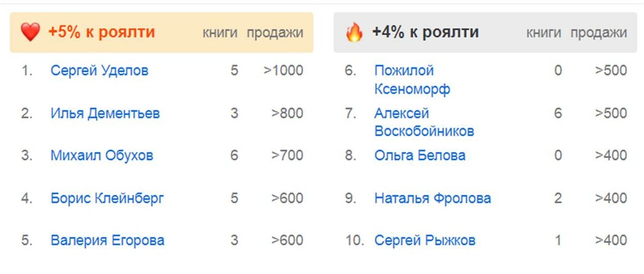
Task: Click the +4% к роялти heading
Action: click(x=426, y=32)
